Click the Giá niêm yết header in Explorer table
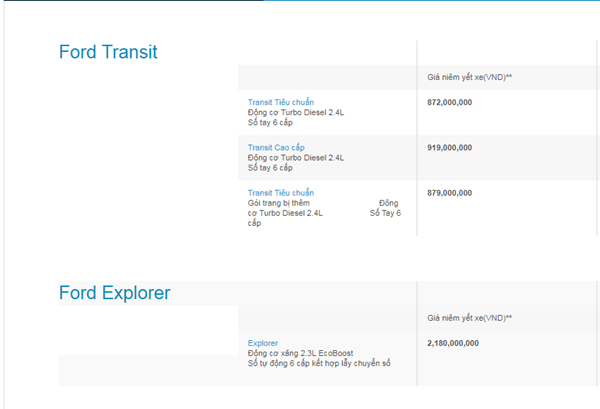The width and height of the screenshot is (600, 409). point(469,318)
